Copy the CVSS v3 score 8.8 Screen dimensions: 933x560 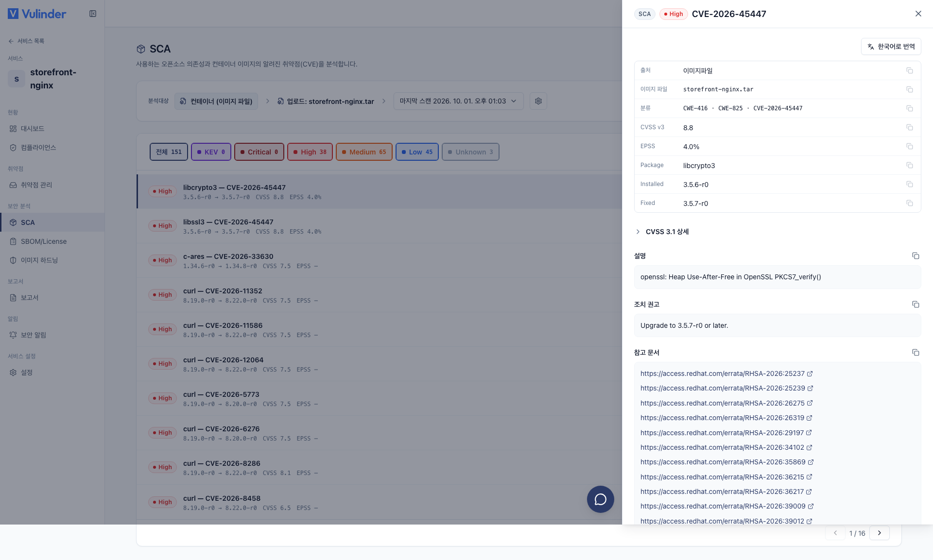tap(909, 127)
